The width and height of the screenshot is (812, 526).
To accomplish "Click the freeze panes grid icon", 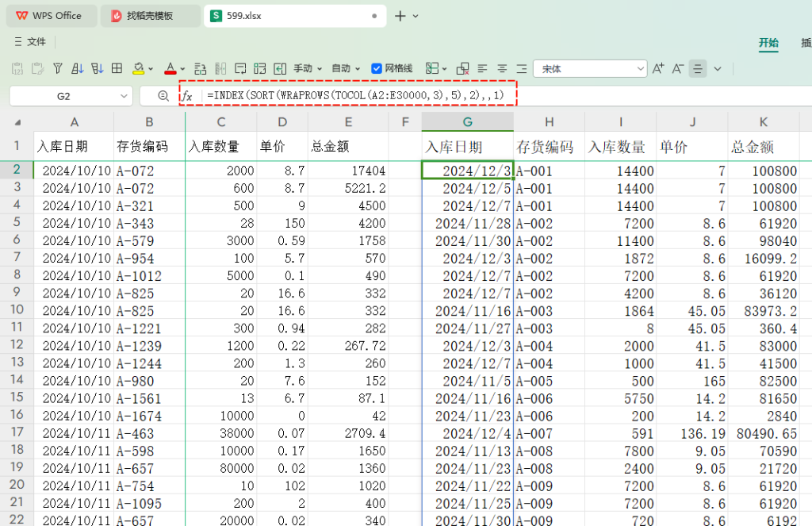I will (x=432, y=68).
